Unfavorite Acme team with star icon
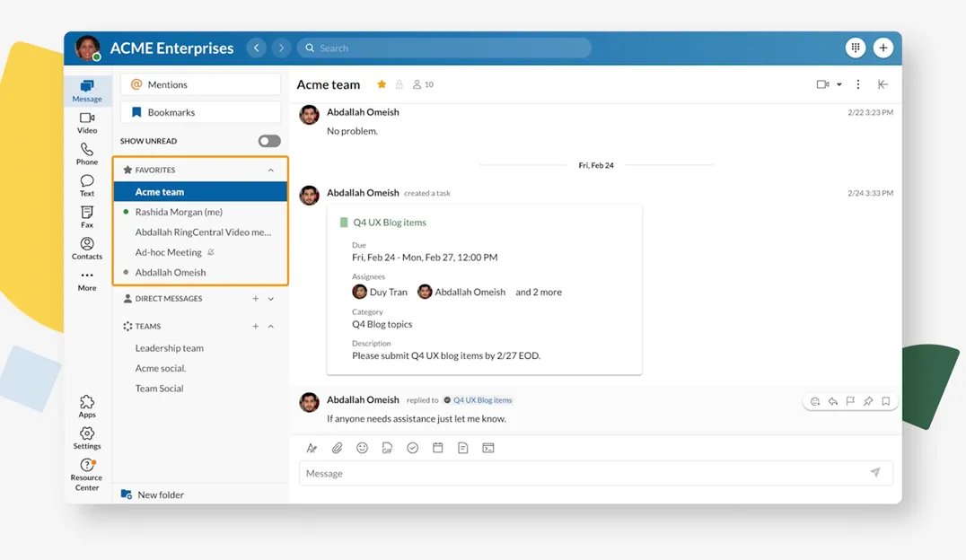Viewport: 966px width, 560px height. click(382, 84)
